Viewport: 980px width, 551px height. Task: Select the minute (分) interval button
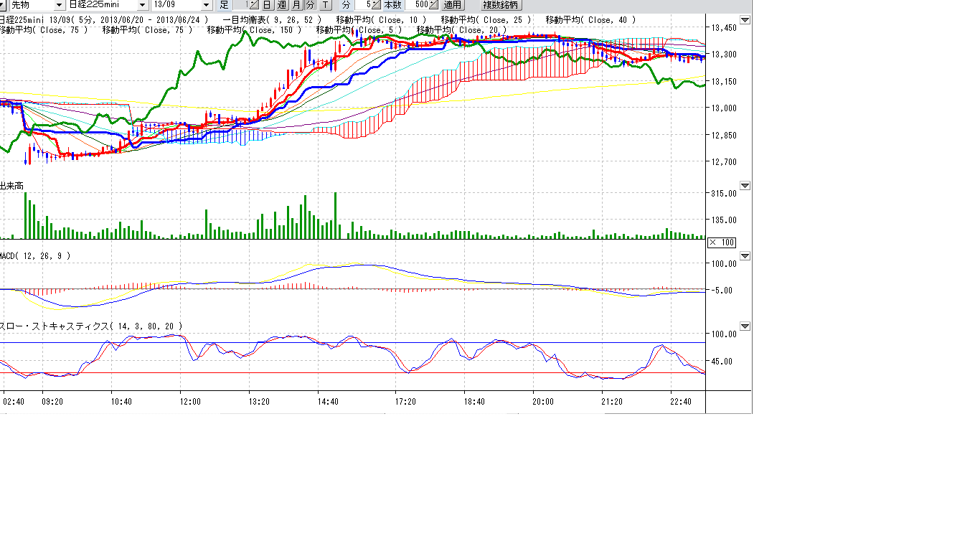310,5
